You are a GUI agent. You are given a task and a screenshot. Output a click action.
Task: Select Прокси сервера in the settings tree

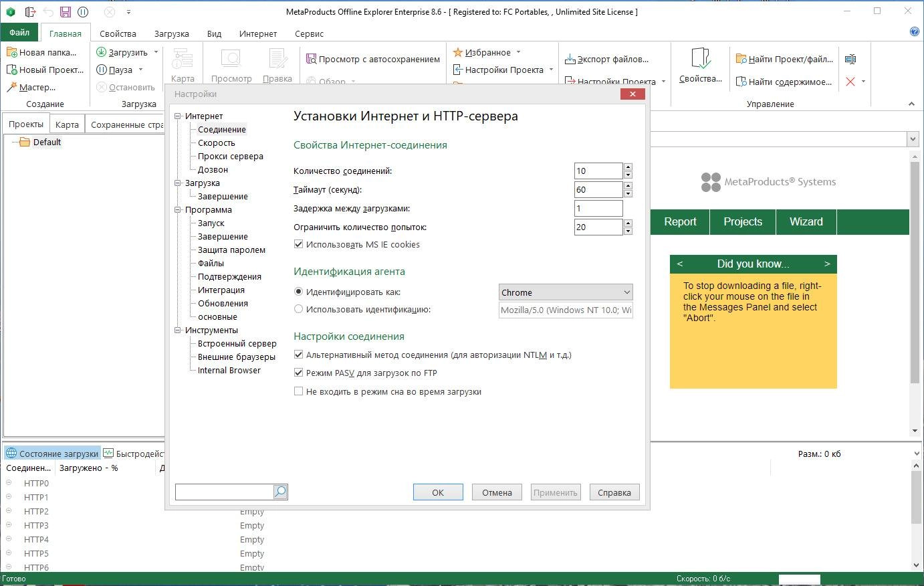(x=231, y=156)
